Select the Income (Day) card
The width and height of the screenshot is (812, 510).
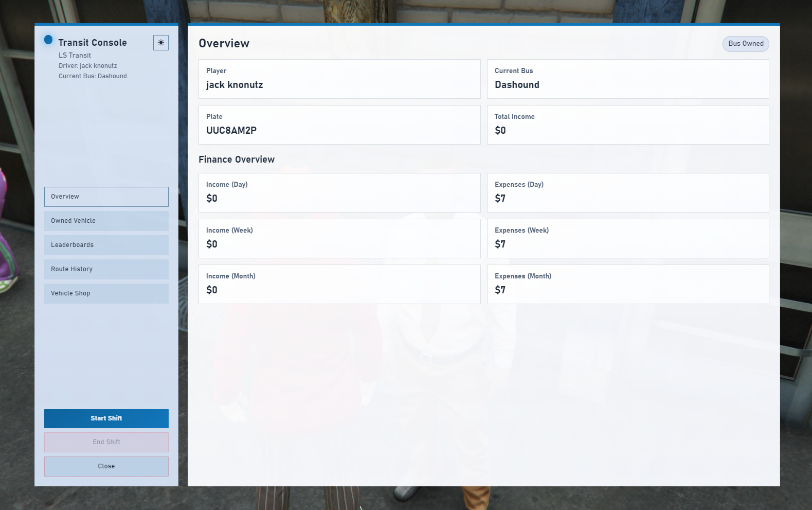point(339,192)
